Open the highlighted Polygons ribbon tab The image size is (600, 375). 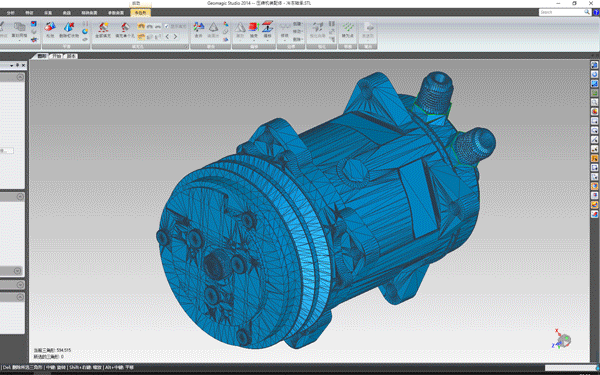(140, 13)
